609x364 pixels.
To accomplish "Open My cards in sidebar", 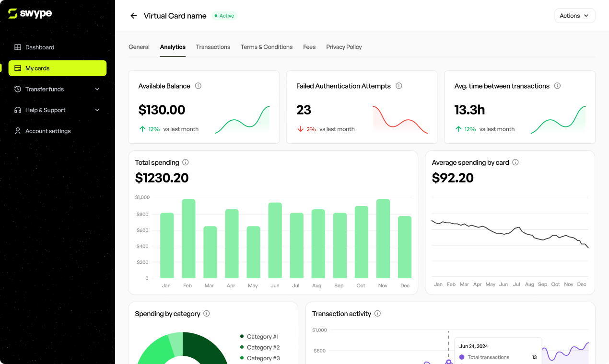I will pos(58,68).
